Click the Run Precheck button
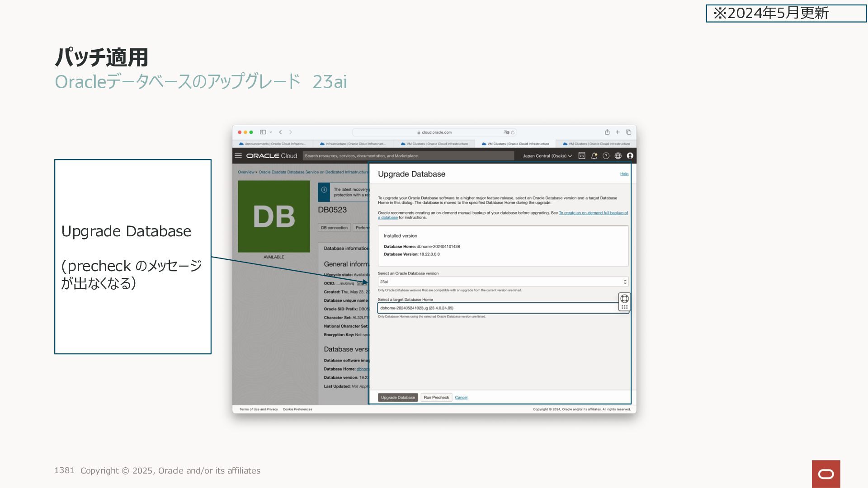This screenshot has width=868, height=488. tap(436, 397)
